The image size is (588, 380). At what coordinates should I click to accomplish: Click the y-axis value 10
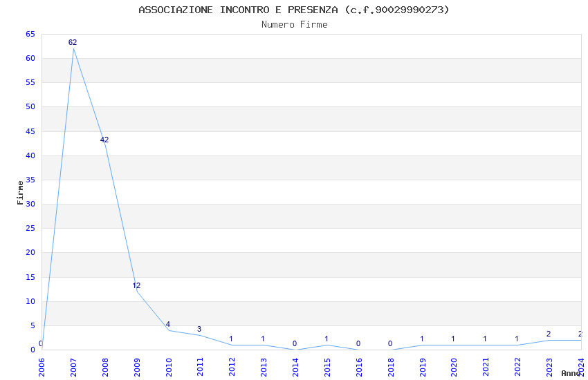pos(30,301)
